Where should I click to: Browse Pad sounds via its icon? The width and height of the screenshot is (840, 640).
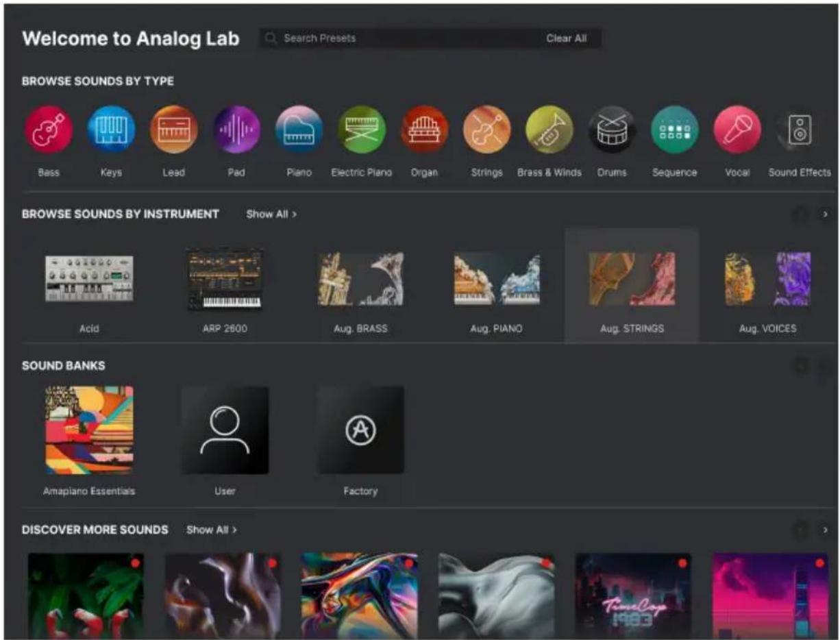pos(236,130)
